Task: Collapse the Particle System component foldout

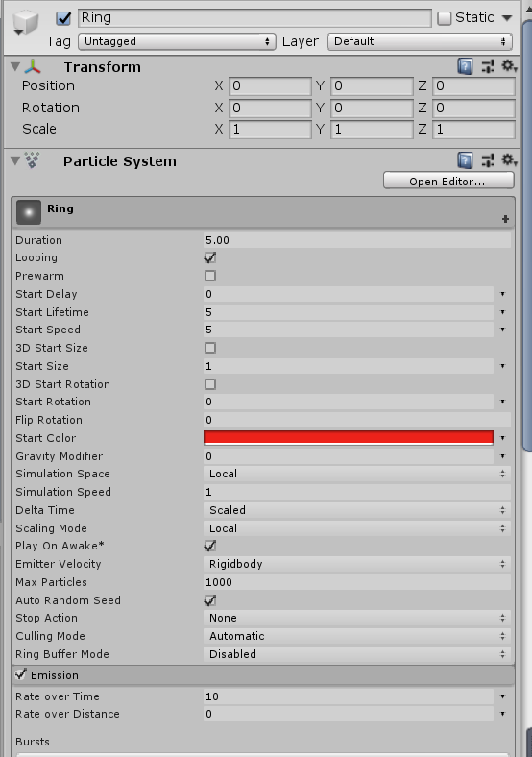Action: click(x=15, y=160)
